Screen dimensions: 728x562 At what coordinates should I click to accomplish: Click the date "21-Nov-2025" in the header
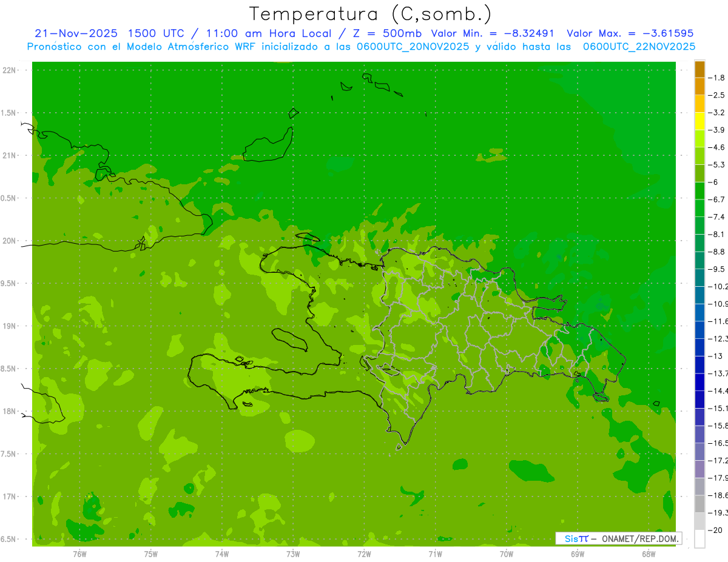75,33
